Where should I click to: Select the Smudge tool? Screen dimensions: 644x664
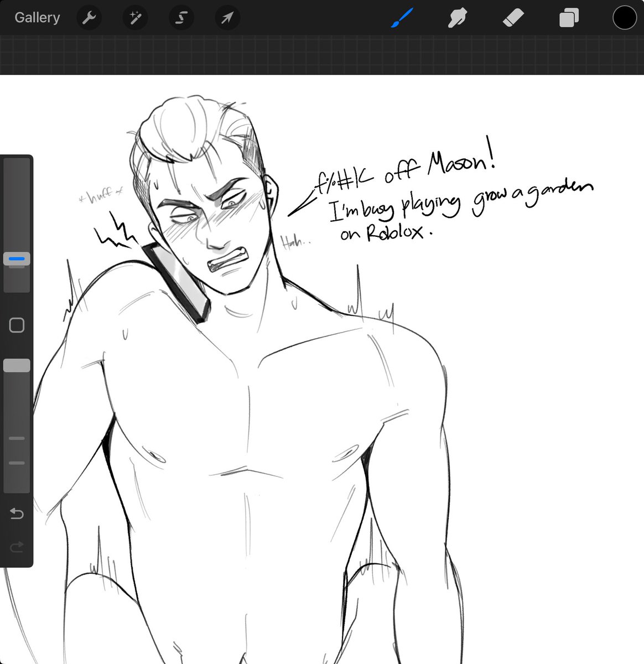(457, 18)
